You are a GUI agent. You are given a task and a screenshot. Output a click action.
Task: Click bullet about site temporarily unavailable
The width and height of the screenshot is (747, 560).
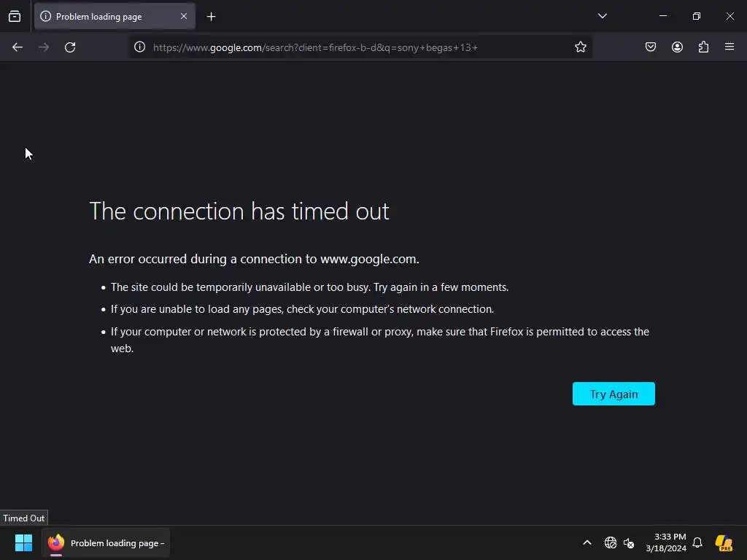pyautogui.click(x=309, y=287)
